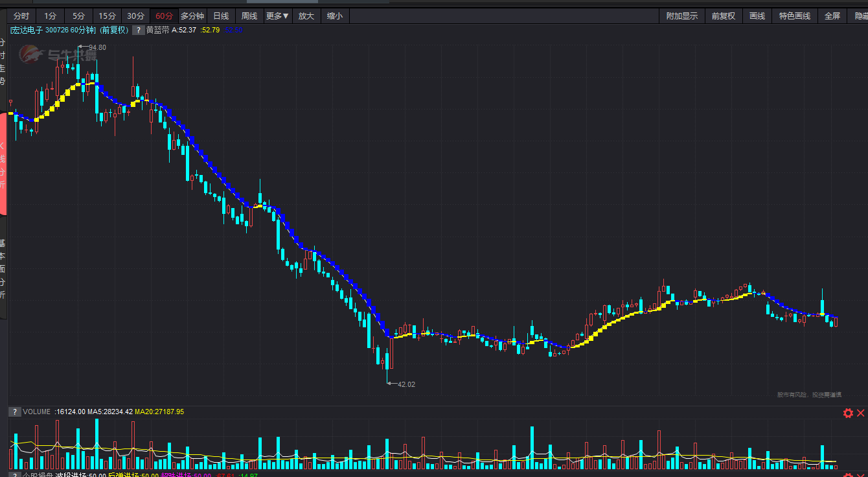
Task: Switch to the 60分 period tab
Action: [x=164, y=16]
